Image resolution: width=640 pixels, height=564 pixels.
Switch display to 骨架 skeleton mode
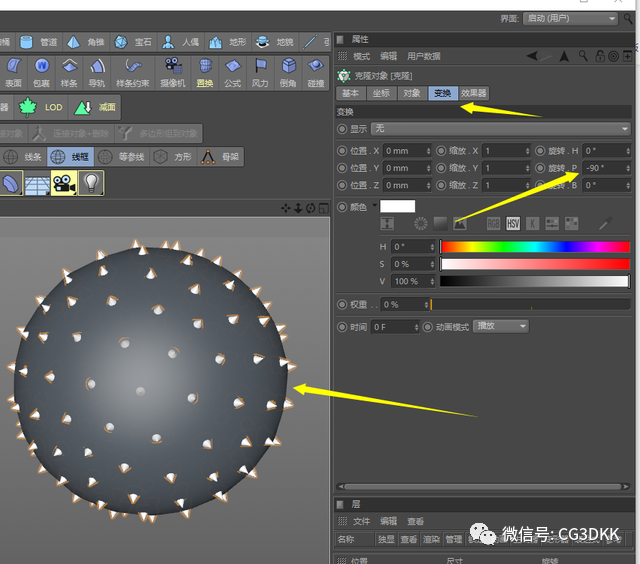(220, 157)
